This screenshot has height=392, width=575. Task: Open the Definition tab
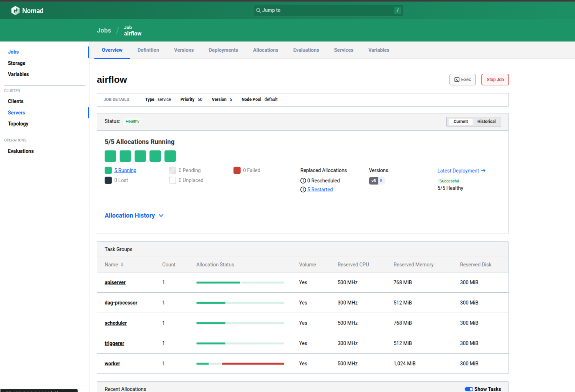(x=148, y=50)
